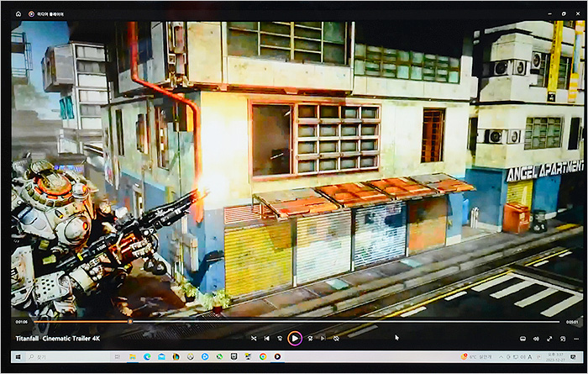
Task: Toggle shuffle mode on
Action: point(253,338)
